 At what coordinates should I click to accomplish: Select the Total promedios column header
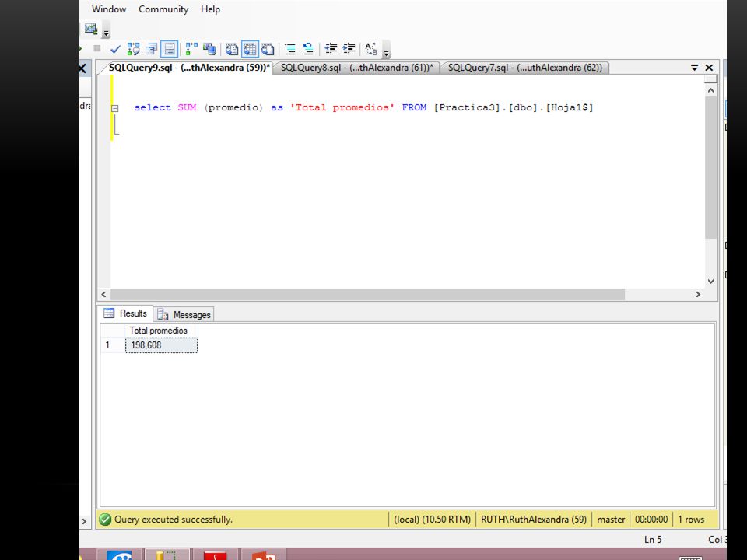point(161,331)
